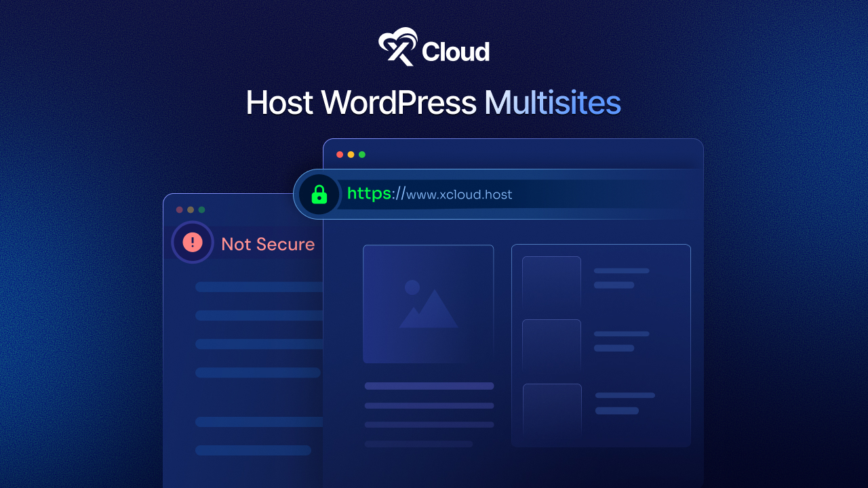Image resolution: width=868 pixels, height=488 pixels.
Task: Click the red traffic light dot on front window
Action: [x=339, y=154]
